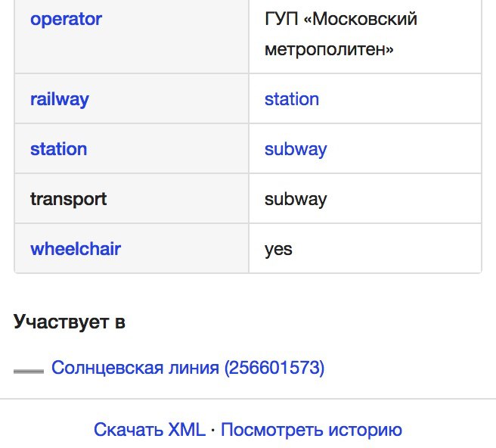Screen dimensions: 496x448
Task: Click the ГУП «Московский text in operator value
Action: pos(341,19)
